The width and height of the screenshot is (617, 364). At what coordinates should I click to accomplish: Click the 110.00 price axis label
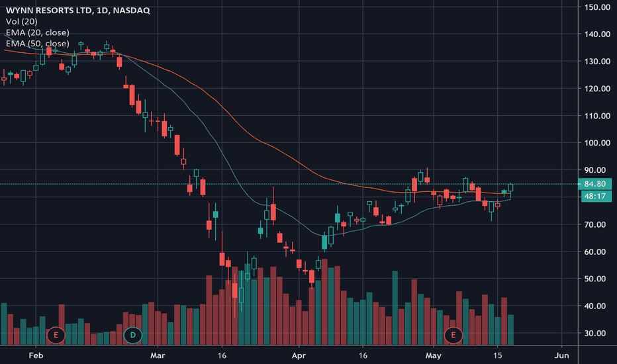pos(597,116)
